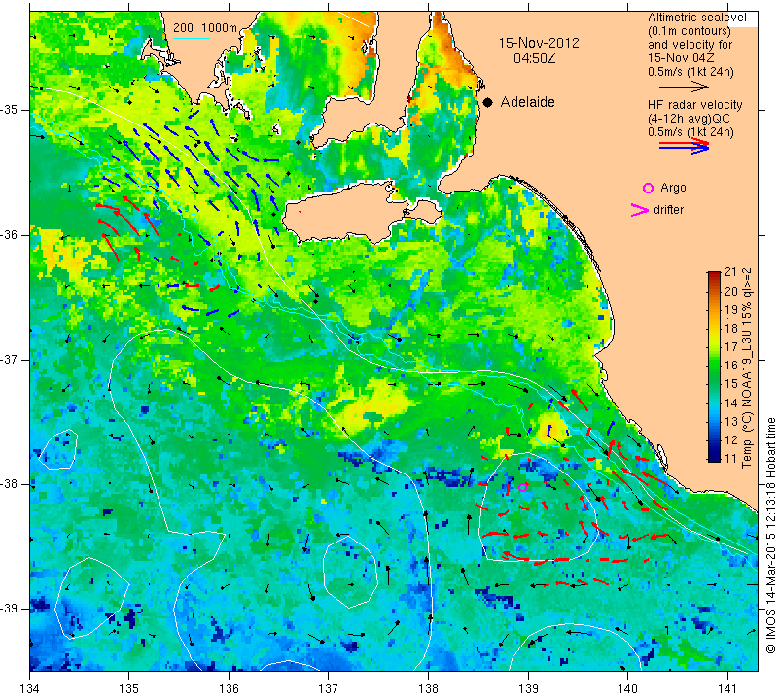Click the dark red top of color bar

tap(714, 274)
